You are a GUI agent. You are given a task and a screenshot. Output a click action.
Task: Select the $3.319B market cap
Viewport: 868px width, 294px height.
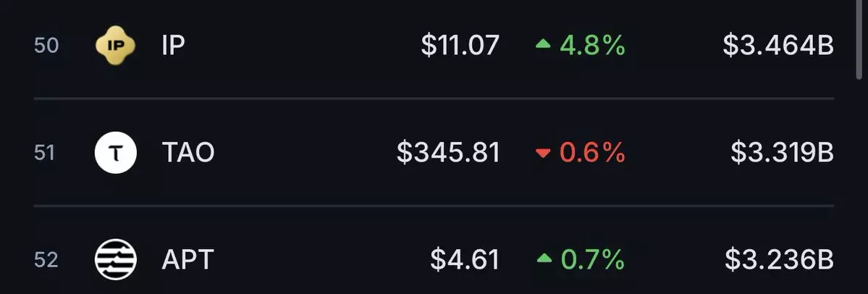coord(782,152)
